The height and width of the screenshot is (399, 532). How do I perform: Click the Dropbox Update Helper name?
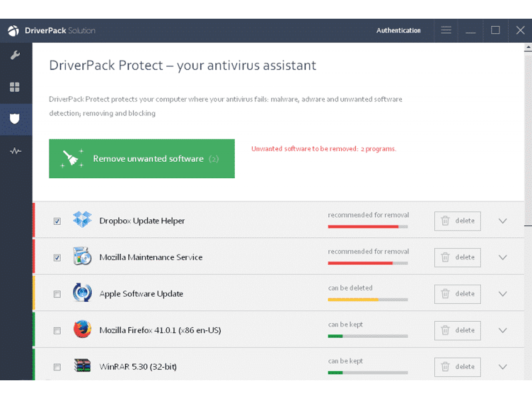pos(142,221)
